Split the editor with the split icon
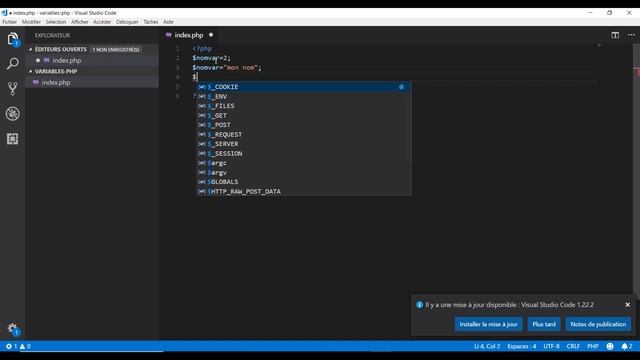 tap(615, 35)
